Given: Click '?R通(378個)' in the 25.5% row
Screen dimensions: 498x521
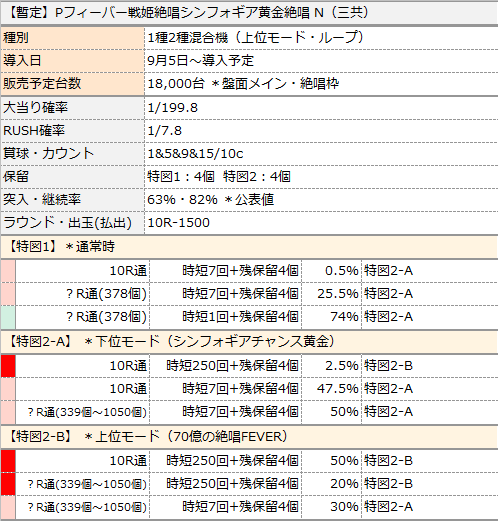Looking at the screenshot, I should [x=106, y=294].
